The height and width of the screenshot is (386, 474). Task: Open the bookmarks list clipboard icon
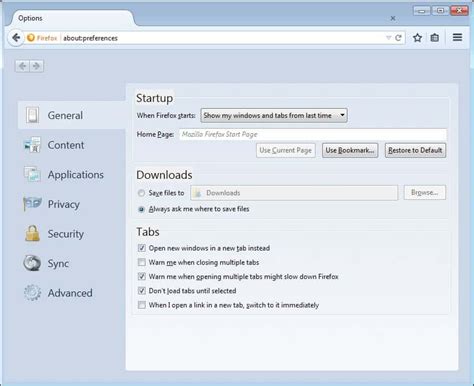[x=435, y=38]
